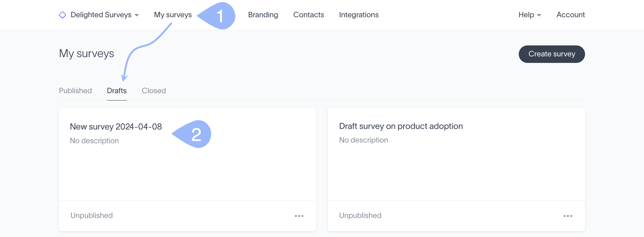Expand the Help dropdown menu

530,15
